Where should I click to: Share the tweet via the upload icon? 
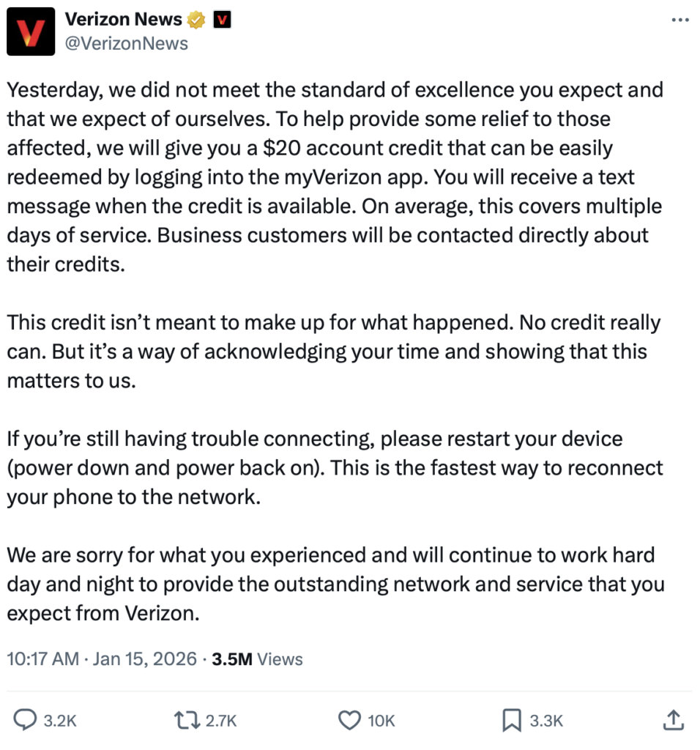(673, 720)
